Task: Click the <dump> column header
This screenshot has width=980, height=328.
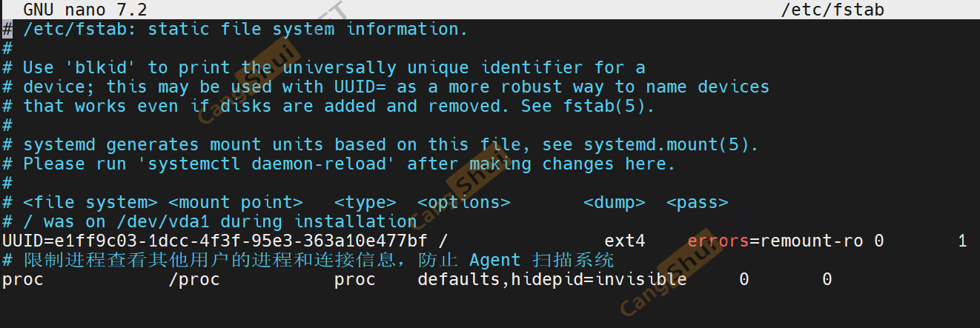Action: (x=615, y=203)
